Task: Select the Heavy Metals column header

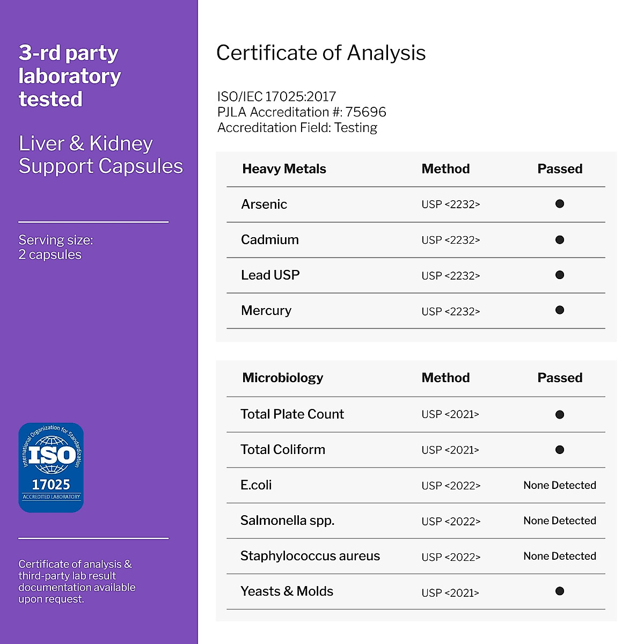Action: 284,169
